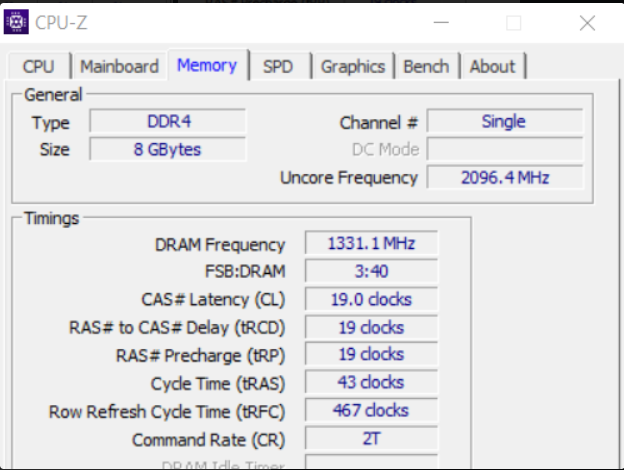Screen dimensions: 624x470
Task: Click the Timings group heading
Action: 52,218
